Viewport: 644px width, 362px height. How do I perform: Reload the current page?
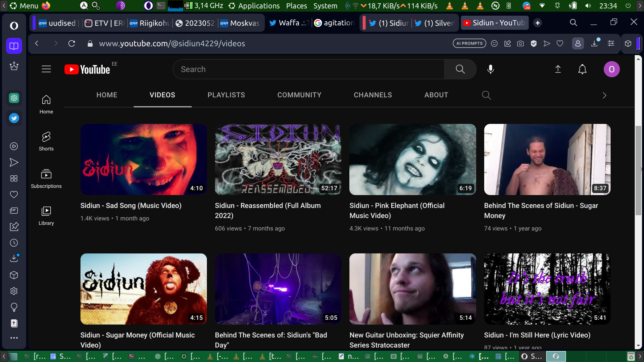72,43
